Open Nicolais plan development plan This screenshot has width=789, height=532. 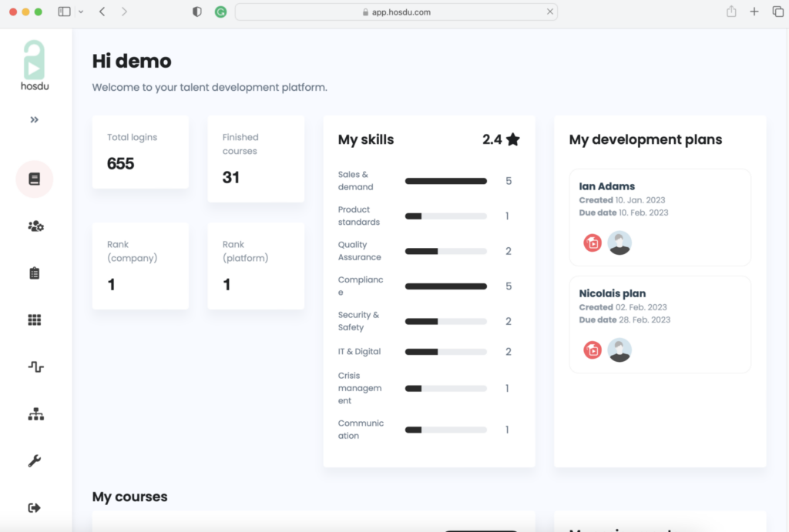[x=613, y=293]
